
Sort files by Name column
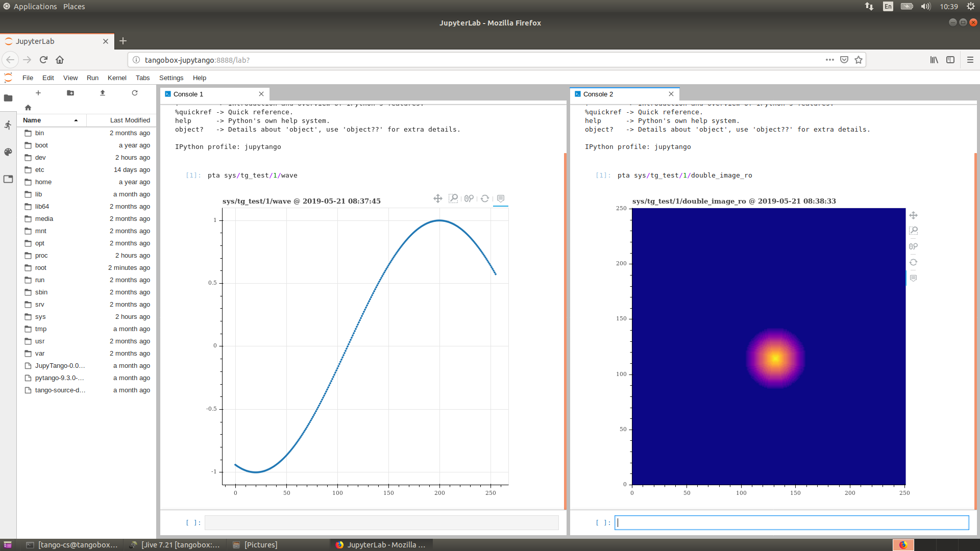click(x=52, y=120)
